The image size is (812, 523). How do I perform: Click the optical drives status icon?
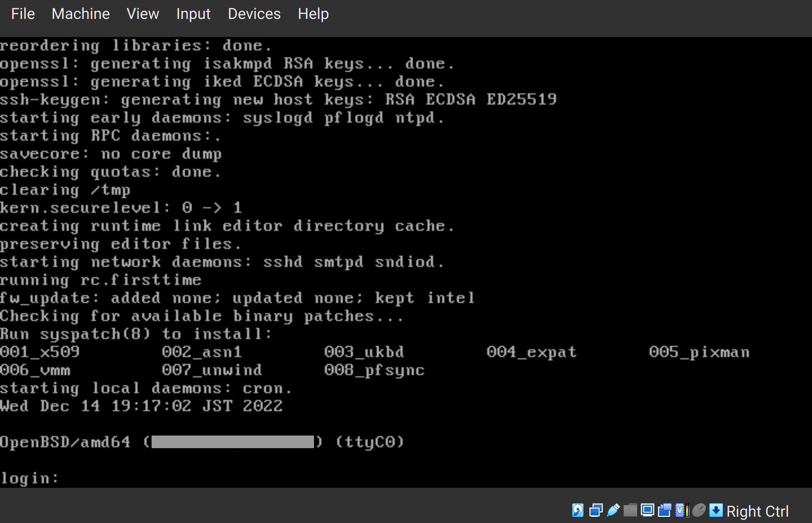[x=596, y=510]
